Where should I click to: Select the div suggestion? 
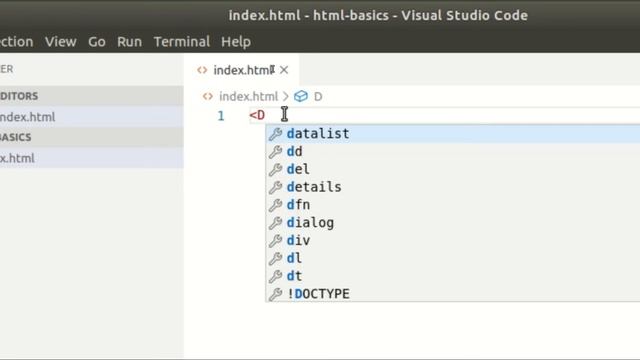[x=453, y=240]
